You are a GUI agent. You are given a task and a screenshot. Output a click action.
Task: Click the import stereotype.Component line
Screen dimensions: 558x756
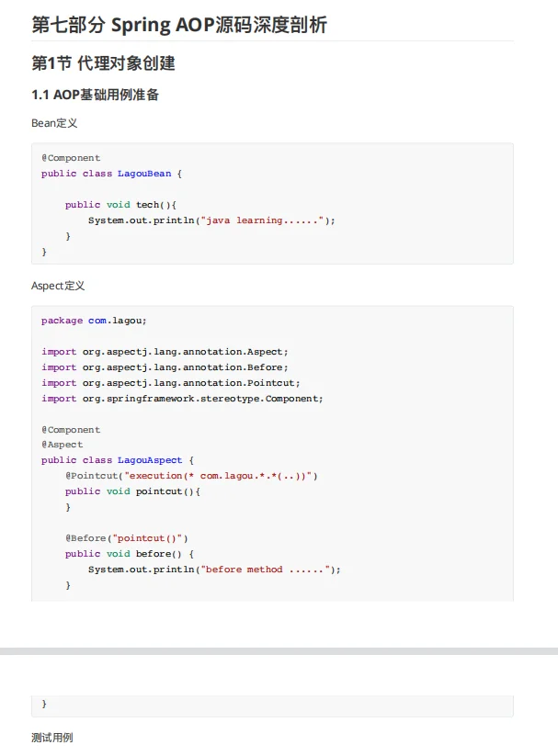(x=182, y=399)
